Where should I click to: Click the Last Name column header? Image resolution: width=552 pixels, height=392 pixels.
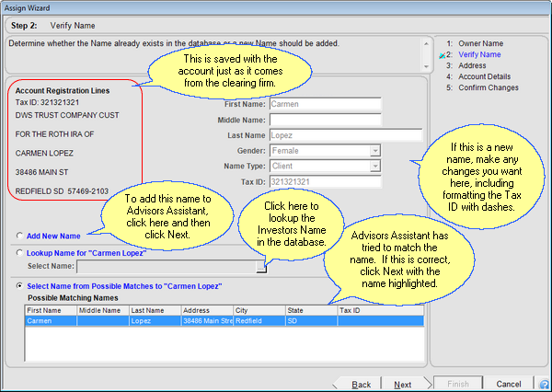tap(155, 311)
